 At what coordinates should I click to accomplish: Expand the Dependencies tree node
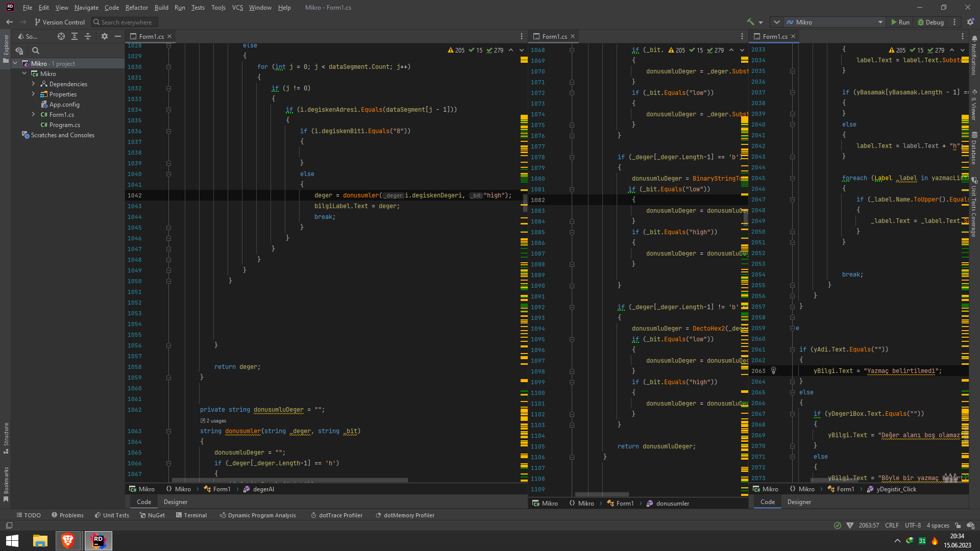[33, 84]
